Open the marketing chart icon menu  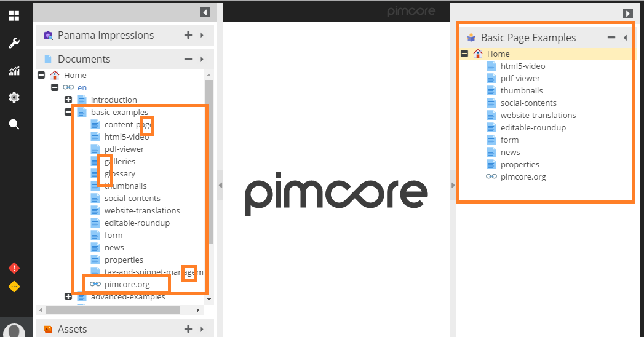14,71
